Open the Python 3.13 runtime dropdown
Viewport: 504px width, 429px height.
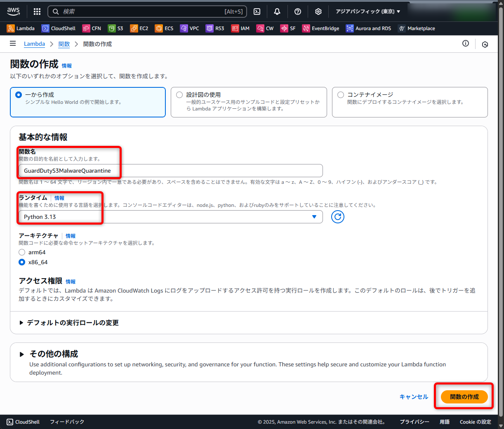tap(171, 217)
